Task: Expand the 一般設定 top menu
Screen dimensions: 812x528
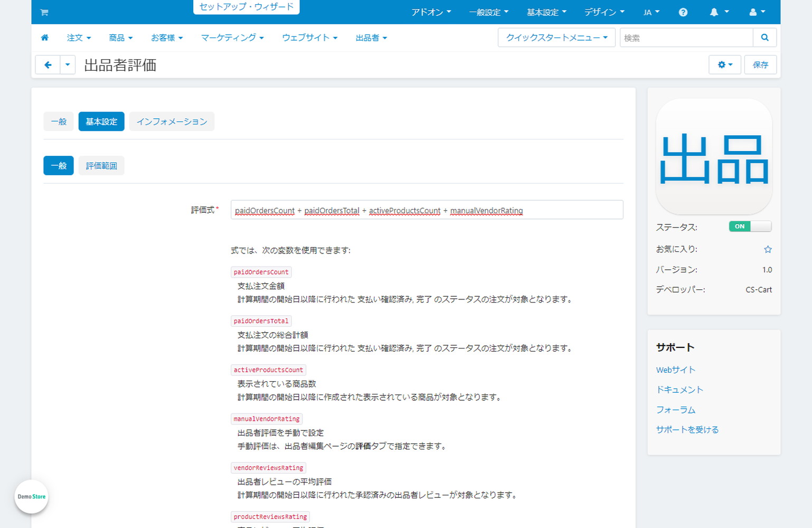Action: point(489,12)
